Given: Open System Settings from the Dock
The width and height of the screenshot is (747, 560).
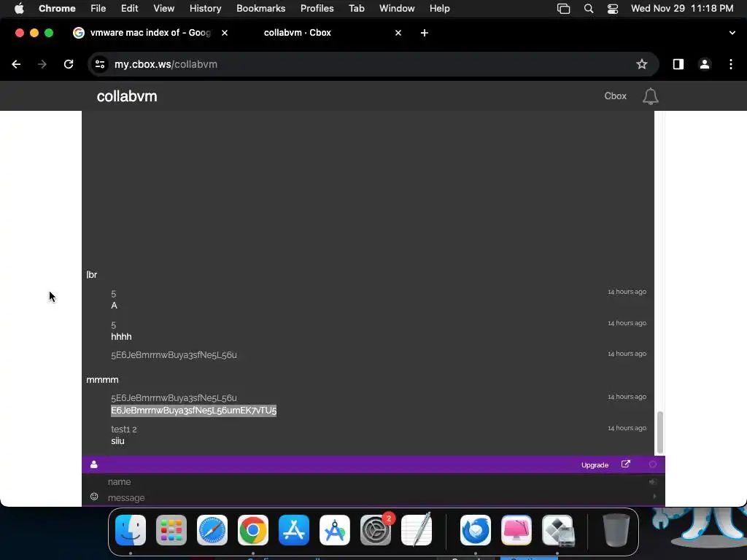Looking at the screenshot, I should (376, 530).
